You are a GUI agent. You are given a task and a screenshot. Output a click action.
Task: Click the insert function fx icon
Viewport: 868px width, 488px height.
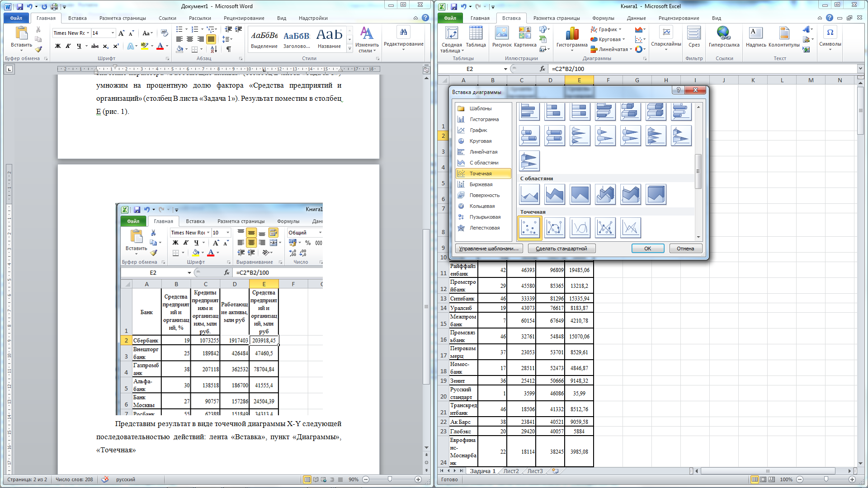click(542, 69)
